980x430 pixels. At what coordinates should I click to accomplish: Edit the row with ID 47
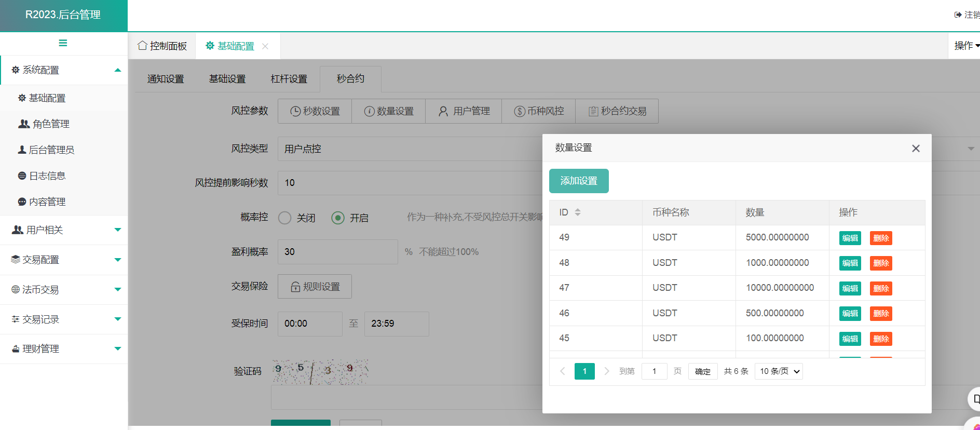coord(850,289)
